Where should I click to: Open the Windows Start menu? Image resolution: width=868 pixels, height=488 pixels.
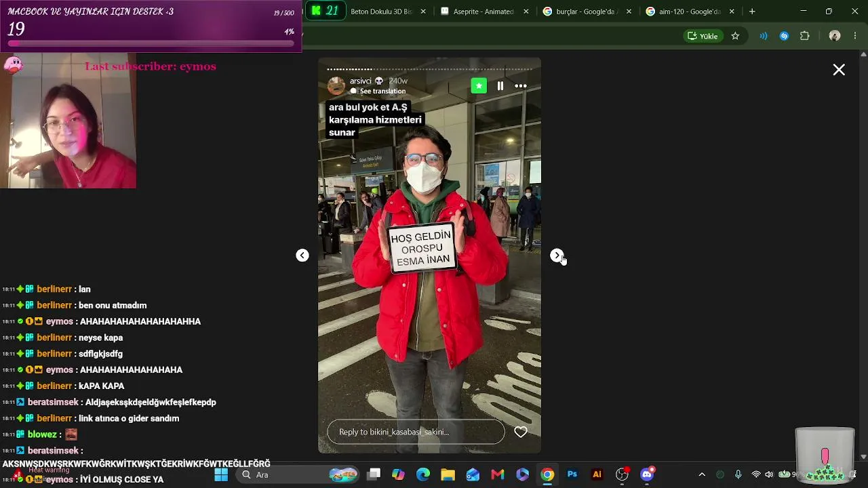click(x=221, y=474)
